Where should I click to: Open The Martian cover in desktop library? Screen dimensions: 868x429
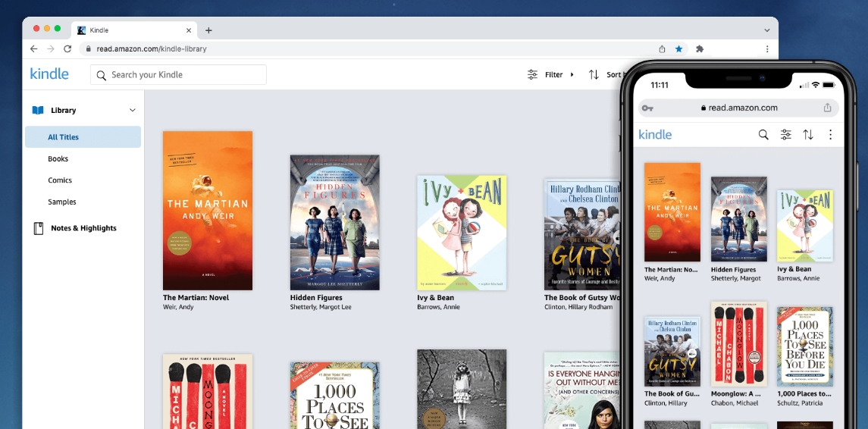(208, 211)
